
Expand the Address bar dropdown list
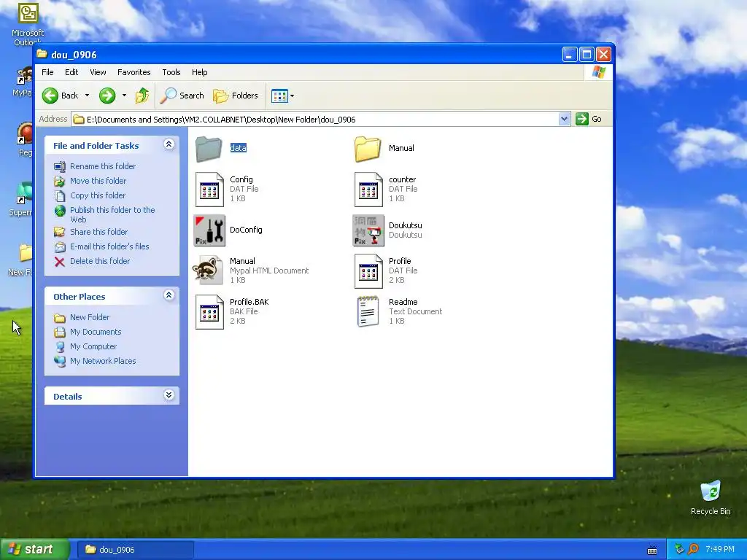[564, 119]
